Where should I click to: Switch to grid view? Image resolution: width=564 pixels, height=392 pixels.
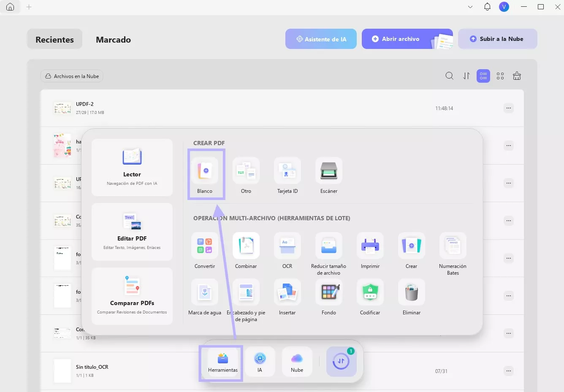point(500,76)
